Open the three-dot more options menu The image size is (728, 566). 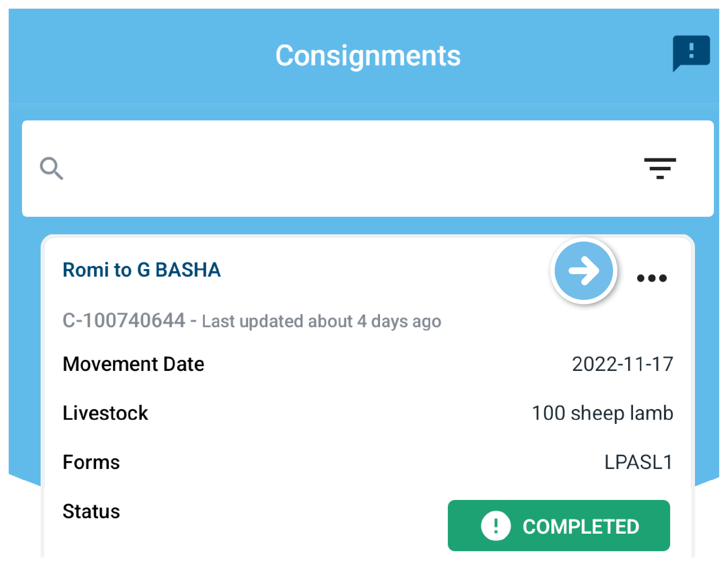[652, 278]
